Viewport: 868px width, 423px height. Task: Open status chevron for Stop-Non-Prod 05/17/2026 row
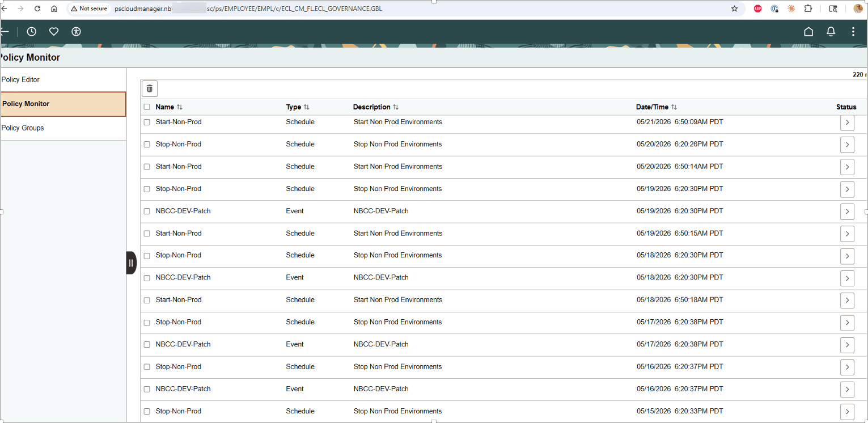click(847, 323)
